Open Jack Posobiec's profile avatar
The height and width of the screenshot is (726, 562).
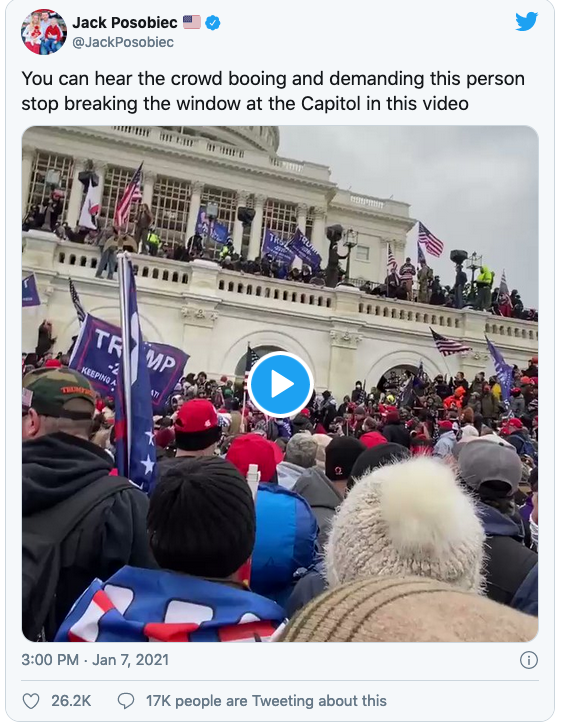tap(44, 32)
